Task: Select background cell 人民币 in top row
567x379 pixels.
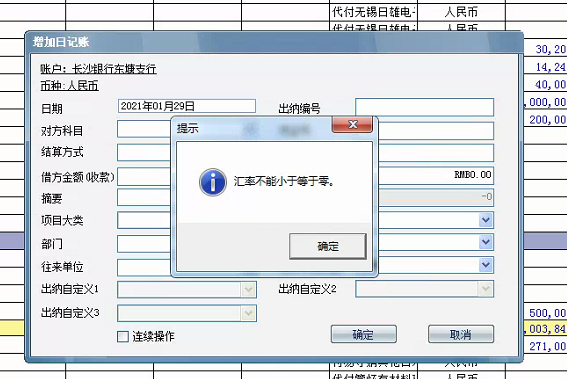Action: coord(461,12)
